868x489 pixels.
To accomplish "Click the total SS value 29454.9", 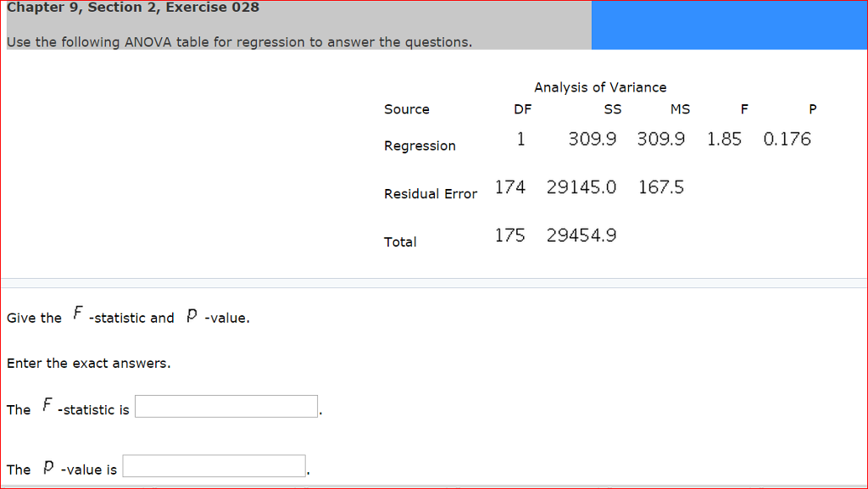I will [x=581, y=236].
